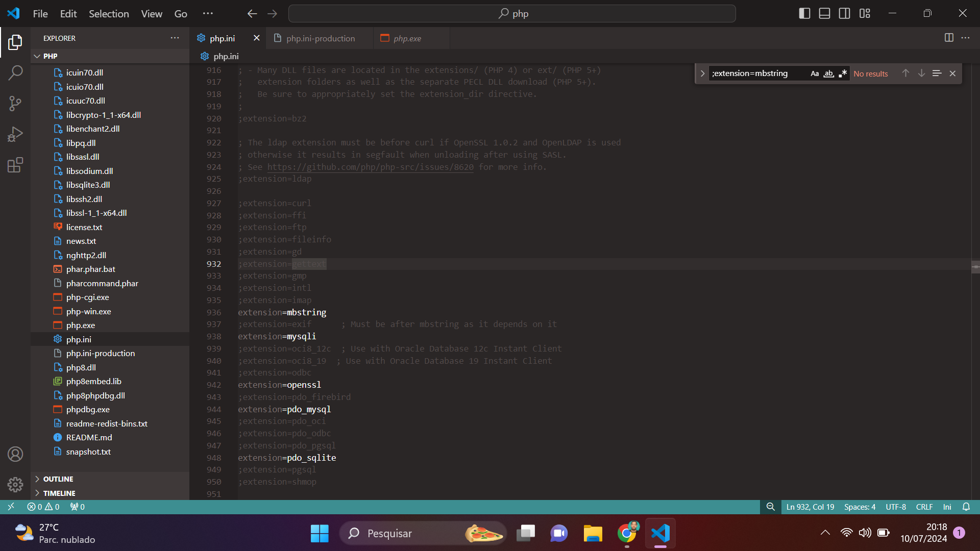Open Explorer Views and More Actions menu

point(175,38)
